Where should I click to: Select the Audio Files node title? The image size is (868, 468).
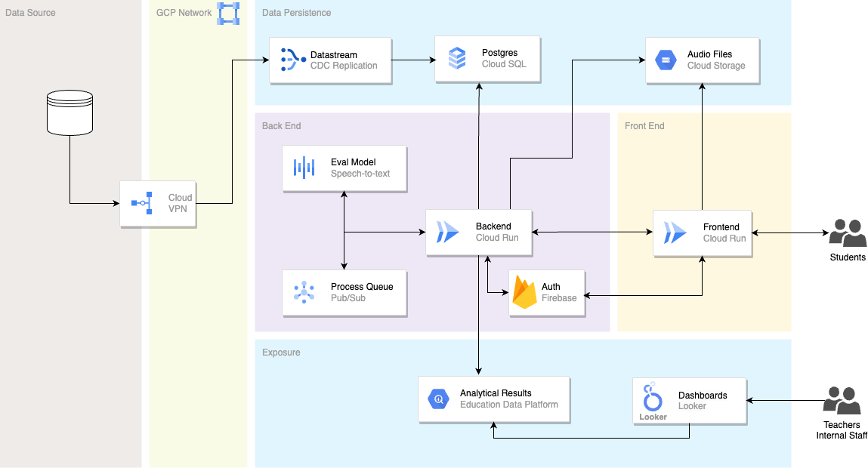pyautogui.click(x=709, y=54)
